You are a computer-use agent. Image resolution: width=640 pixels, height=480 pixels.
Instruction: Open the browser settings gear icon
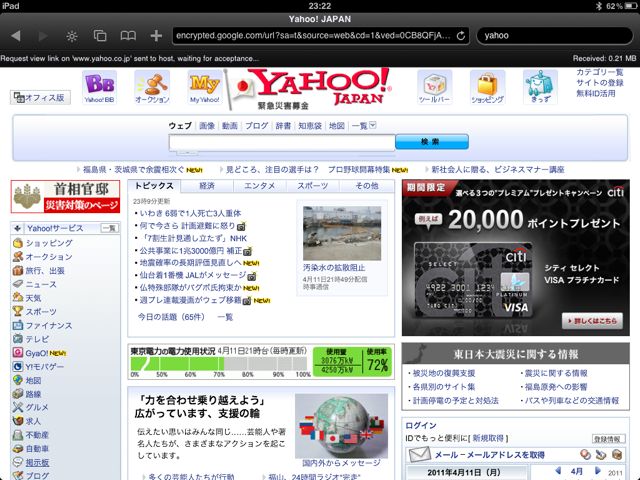(x=72, y=36)
